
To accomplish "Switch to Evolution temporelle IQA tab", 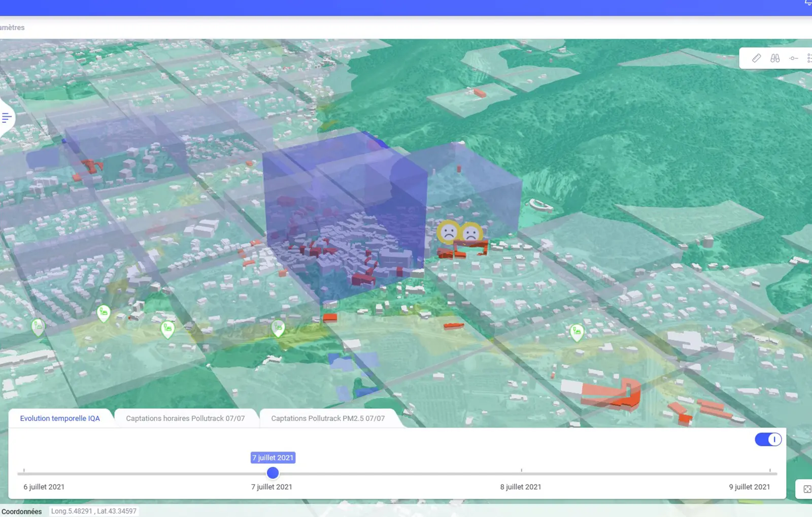I will [60, 418].
